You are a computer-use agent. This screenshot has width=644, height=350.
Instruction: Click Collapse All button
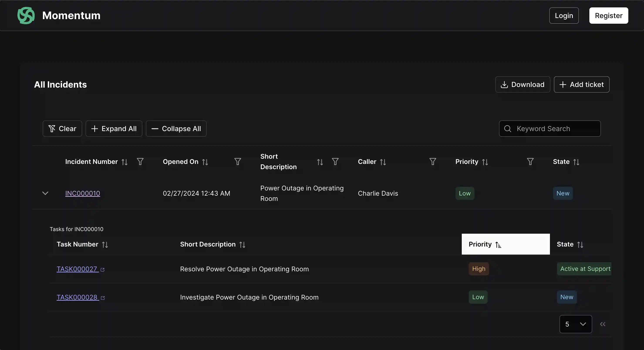pos(176,128)
